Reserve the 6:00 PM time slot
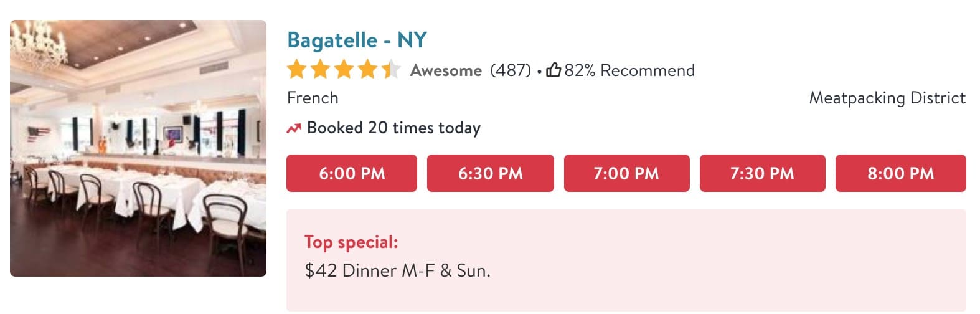The image size is (980, 314). point(352,173)
